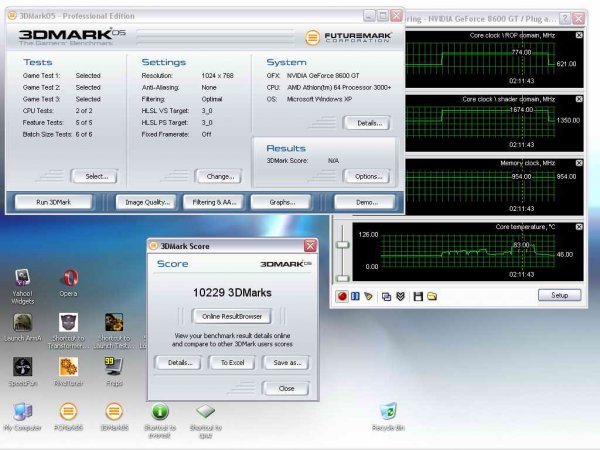This screenshot has width=600, height=450.
Task: Hide the Memory clock graph
Action: [579, 163]
